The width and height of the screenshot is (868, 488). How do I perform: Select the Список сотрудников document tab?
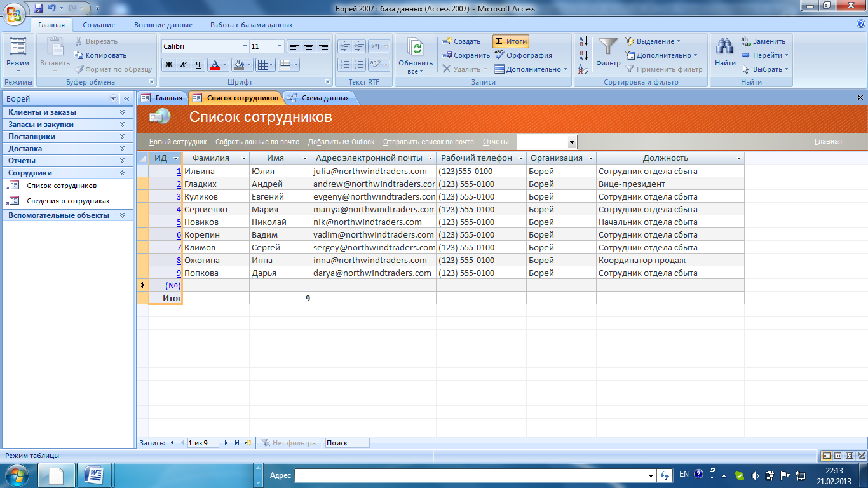236,98
